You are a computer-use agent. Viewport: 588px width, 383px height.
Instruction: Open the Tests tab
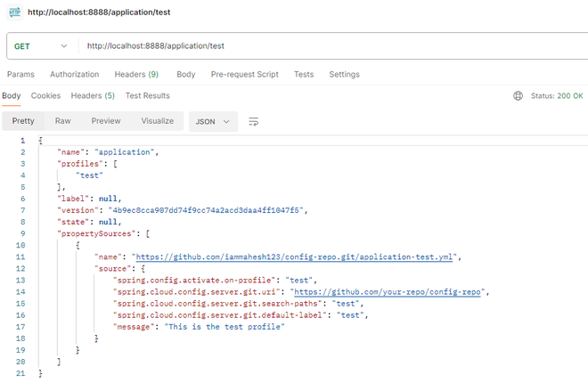(304, 74)
